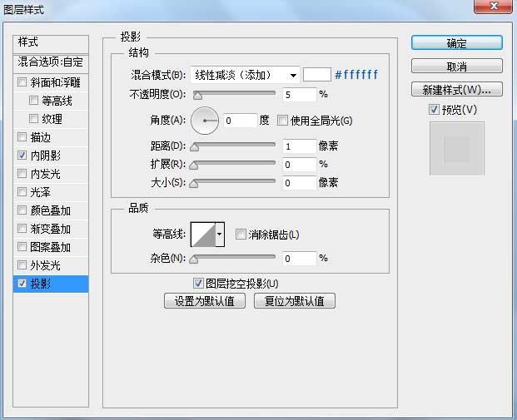The image size is (517, 420).
Task: Click the 距离 distance value field
Action: click(298, 146)
